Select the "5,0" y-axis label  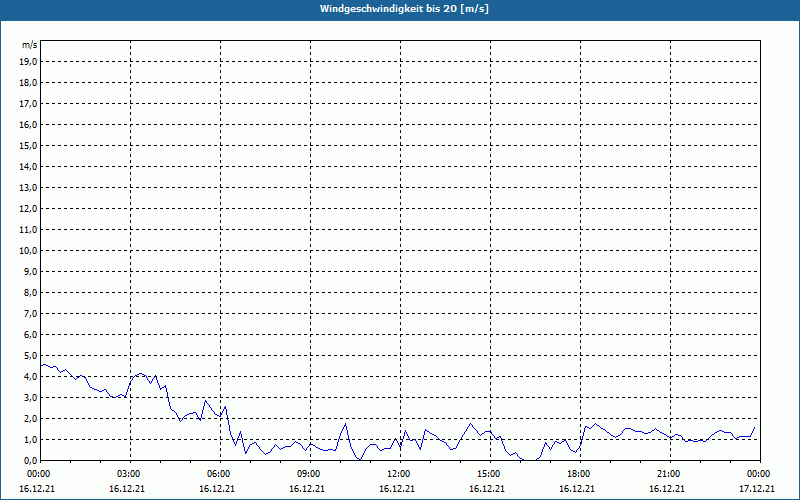30,356
